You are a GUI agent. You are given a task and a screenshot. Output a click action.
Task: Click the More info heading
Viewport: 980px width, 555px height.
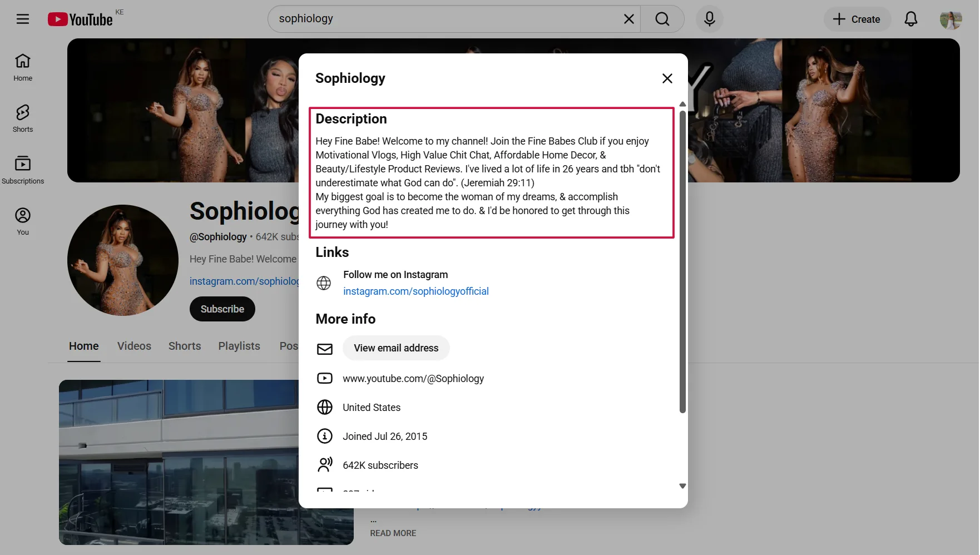(x=345, y=319)
